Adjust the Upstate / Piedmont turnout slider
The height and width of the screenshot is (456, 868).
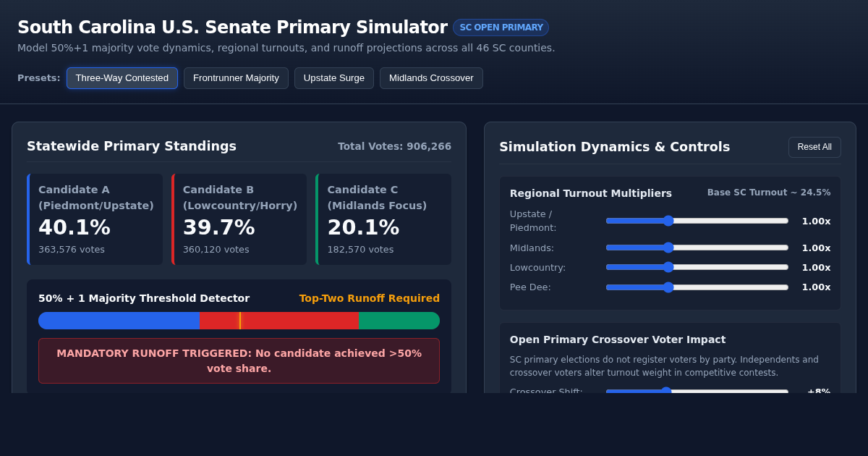coord(697,221)
